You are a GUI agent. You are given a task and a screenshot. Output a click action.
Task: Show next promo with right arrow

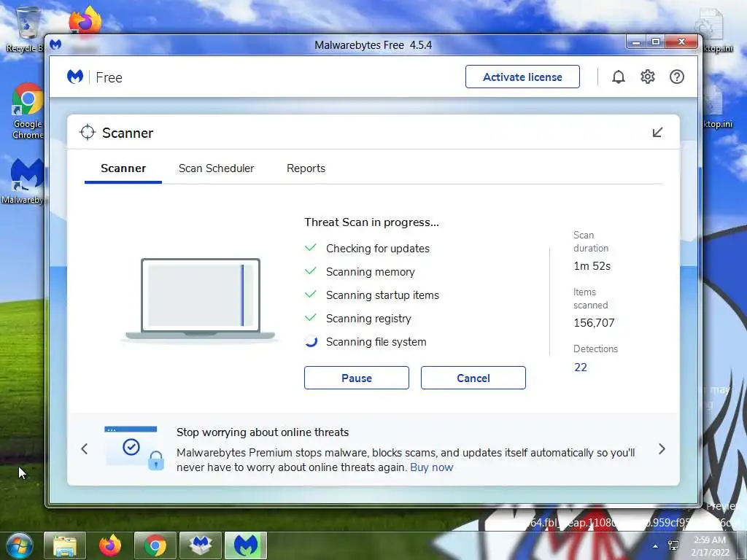tap(662, 448)
